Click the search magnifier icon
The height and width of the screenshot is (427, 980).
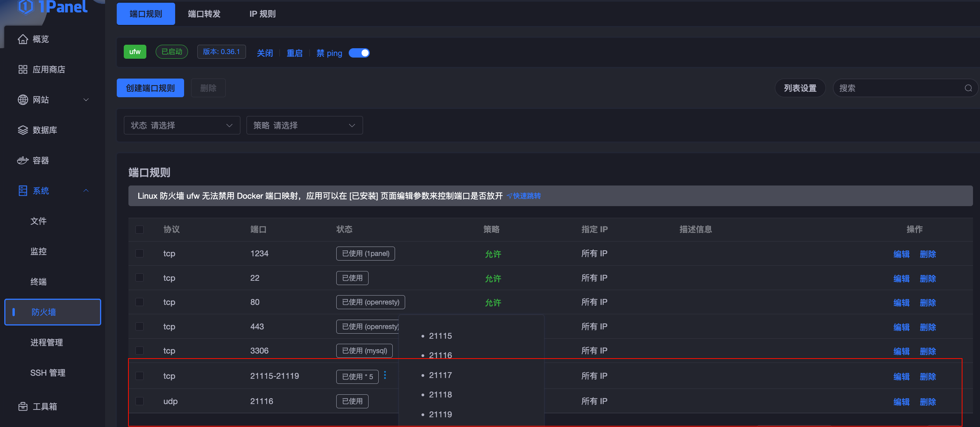[x=968, y=88]
